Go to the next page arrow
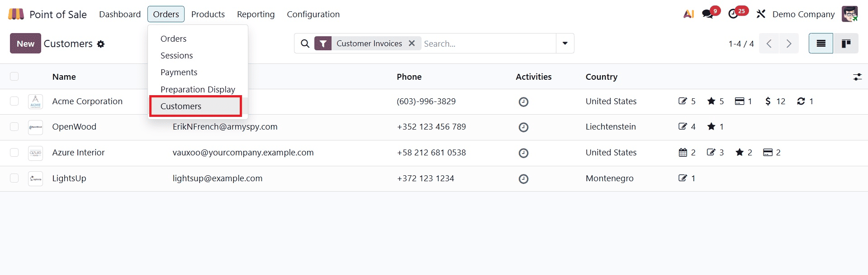This screenshot has height=275, width=868. tap(789, 43)
